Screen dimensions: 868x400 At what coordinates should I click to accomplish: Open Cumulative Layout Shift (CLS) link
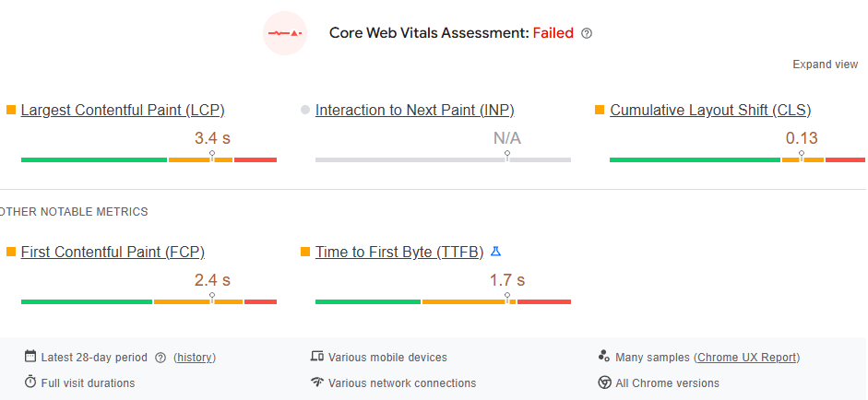tap(710, 111)
